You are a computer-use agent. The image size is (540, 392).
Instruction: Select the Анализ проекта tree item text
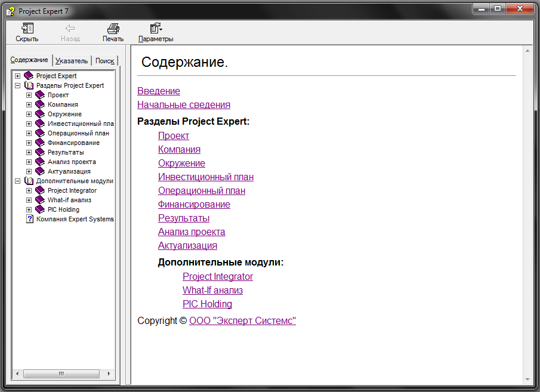[x=72, y=162]
